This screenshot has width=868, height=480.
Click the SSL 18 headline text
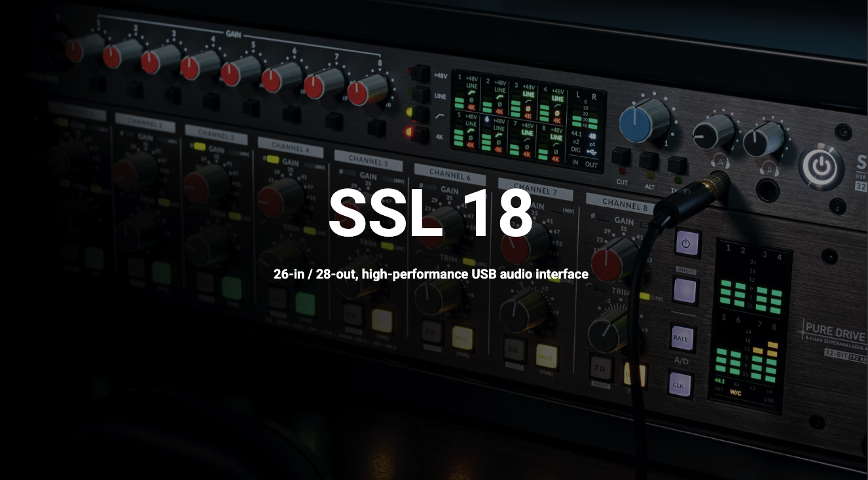tap(430, 214)
